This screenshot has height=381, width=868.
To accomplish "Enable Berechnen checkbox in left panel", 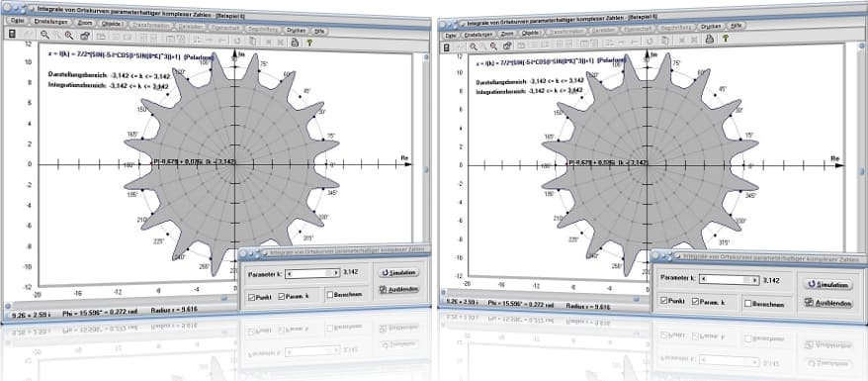I will (x=330, y=295).
